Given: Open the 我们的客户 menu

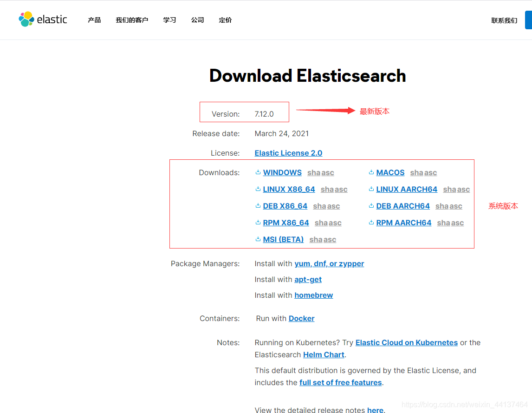Looking at the screenshot, I should [132, 20].
